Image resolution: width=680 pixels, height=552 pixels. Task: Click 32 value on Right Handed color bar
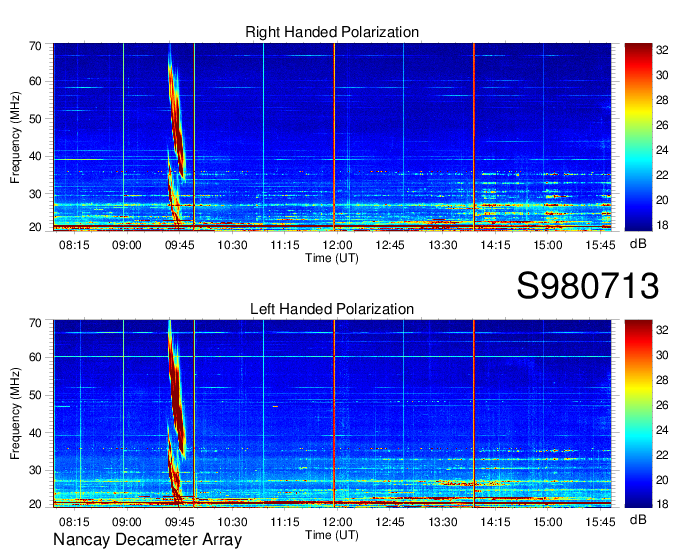tap(662, 50)
